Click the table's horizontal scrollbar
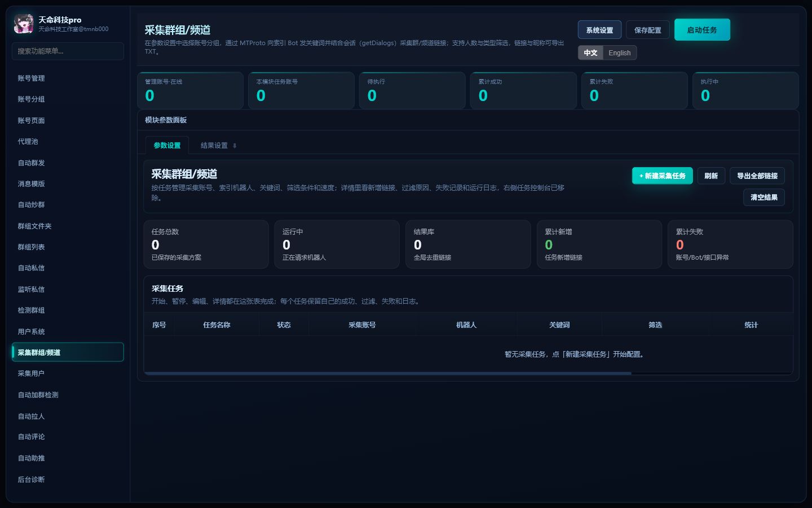The height and width of the screenshot is (508, 812). [x=388, y=373]
